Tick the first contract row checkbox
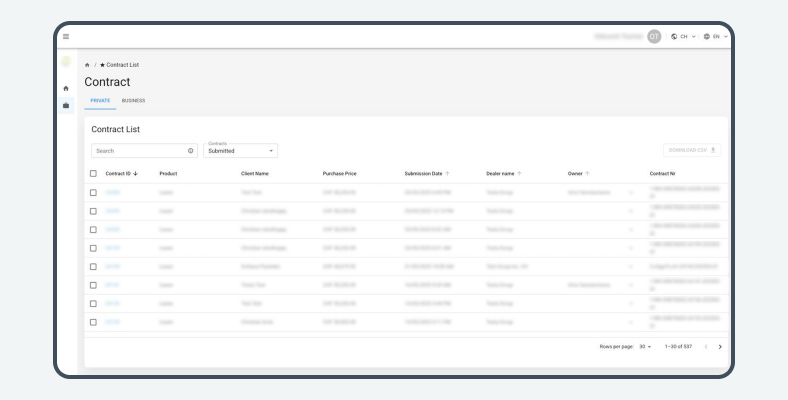The height and width of the screenshot is (400, 788). click(x=93, y=192)
